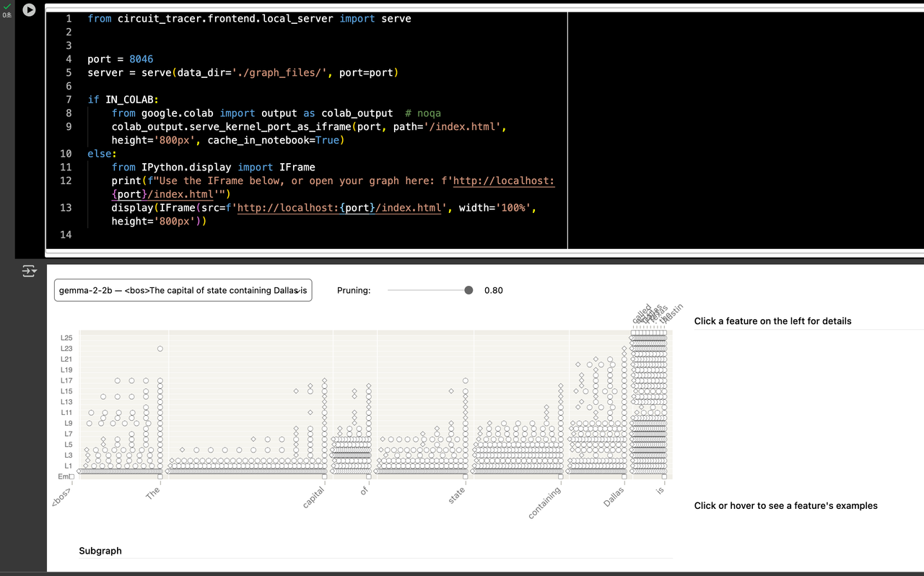Click the 'Dallas' token axis label
The image size is (924, 576).
coord(614,496)
